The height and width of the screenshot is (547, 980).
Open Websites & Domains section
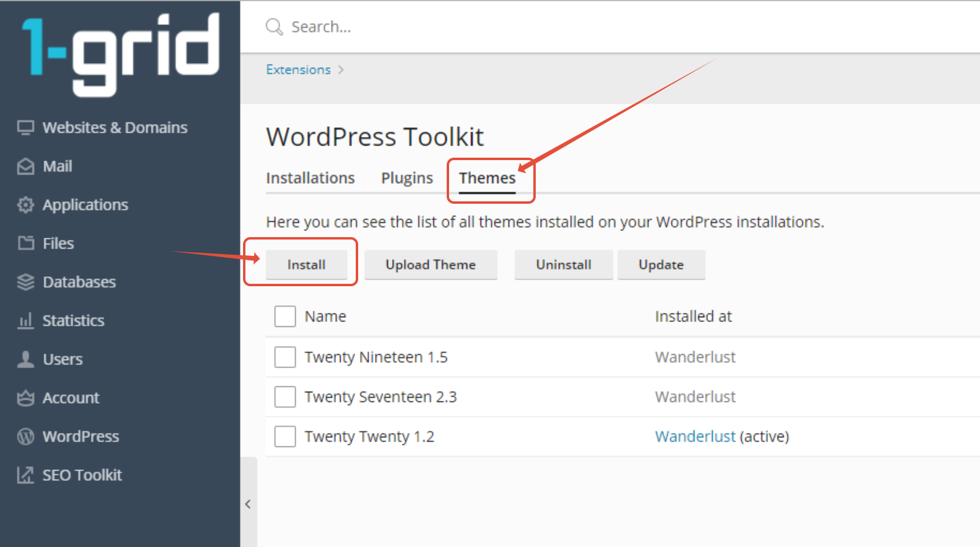115,128
